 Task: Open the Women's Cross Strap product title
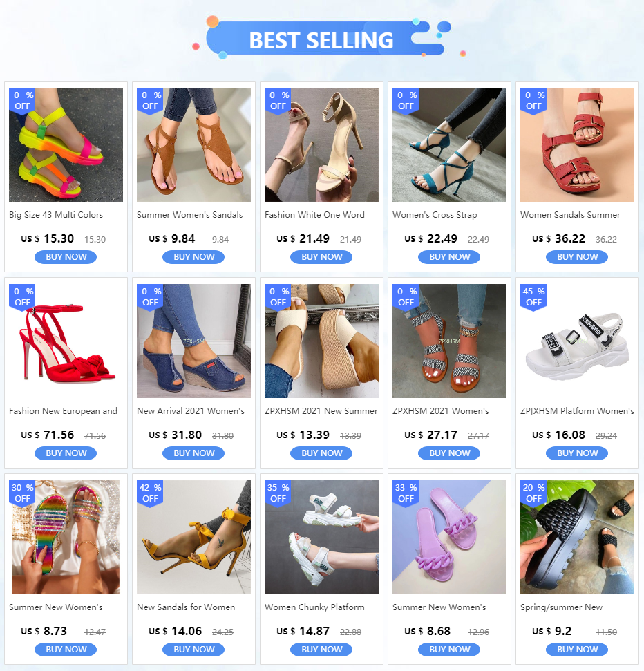point(435,215)
